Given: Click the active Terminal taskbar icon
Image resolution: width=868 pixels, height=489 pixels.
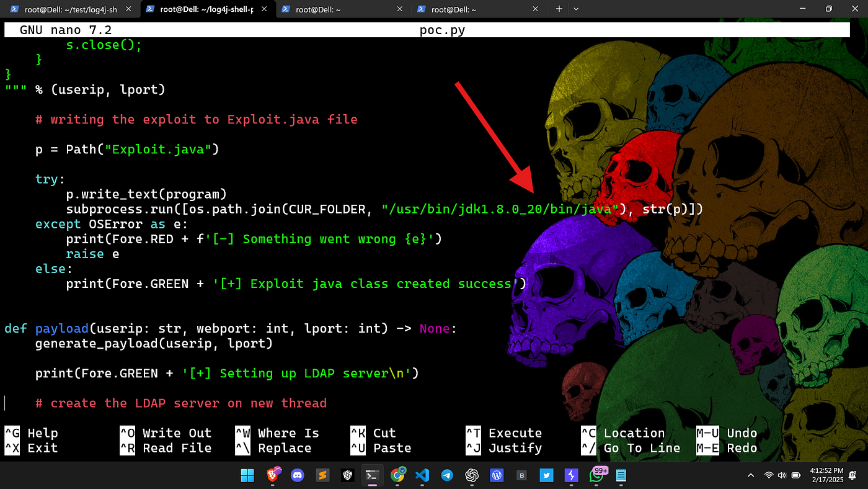Looking at the screenshot, I should [372, 476].
